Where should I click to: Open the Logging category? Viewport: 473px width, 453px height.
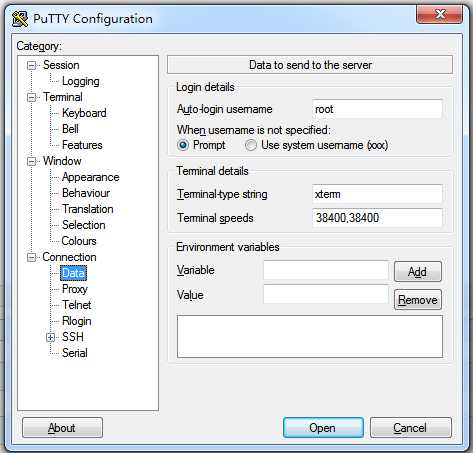pos(81,81)
